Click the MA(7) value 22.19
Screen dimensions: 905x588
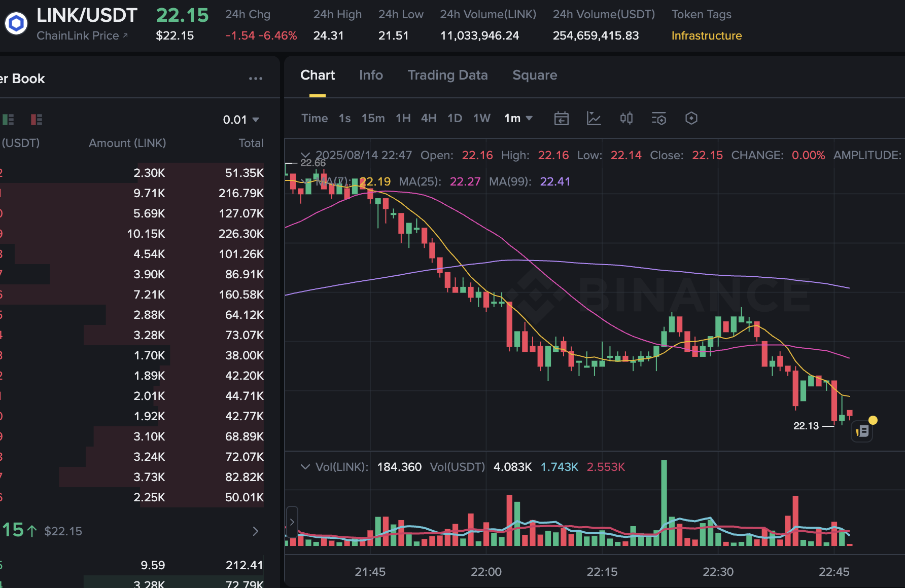375,181
